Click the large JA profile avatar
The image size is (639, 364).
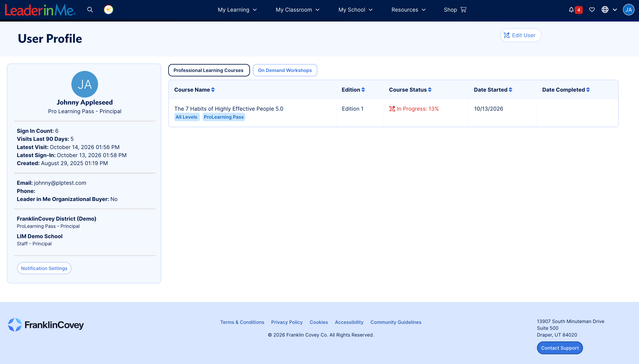[85, 84]
